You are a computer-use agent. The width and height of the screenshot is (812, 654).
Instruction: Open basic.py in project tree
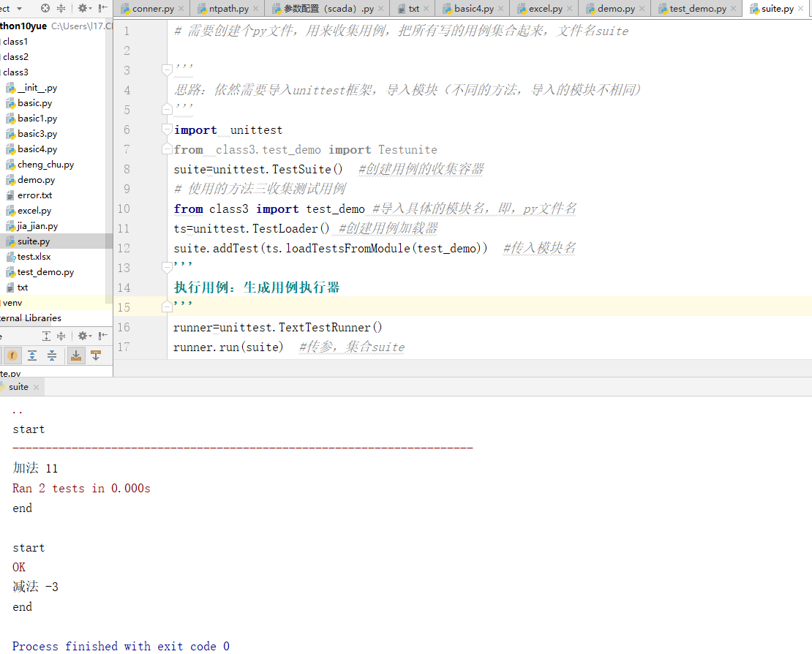point(29,103)
